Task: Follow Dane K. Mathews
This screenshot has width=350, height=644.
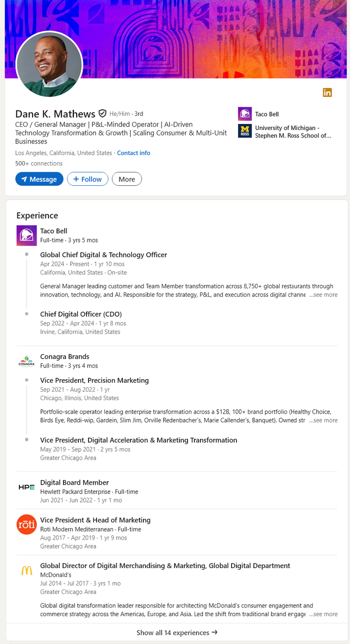Action: 87,179
